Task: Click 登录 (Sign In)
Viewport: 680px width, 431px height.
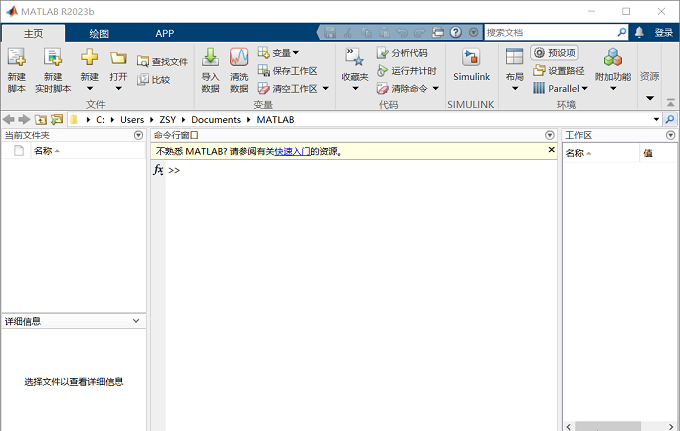Action: coord(664,33)
